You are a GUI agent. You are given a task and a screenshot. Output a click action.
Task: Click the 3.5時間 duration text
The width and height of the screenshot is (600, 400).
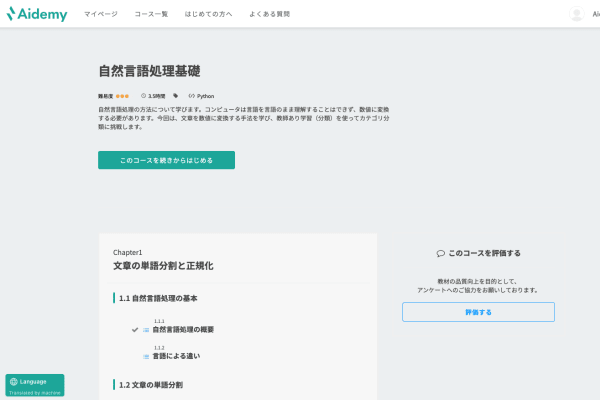click(x=157, y=96)
